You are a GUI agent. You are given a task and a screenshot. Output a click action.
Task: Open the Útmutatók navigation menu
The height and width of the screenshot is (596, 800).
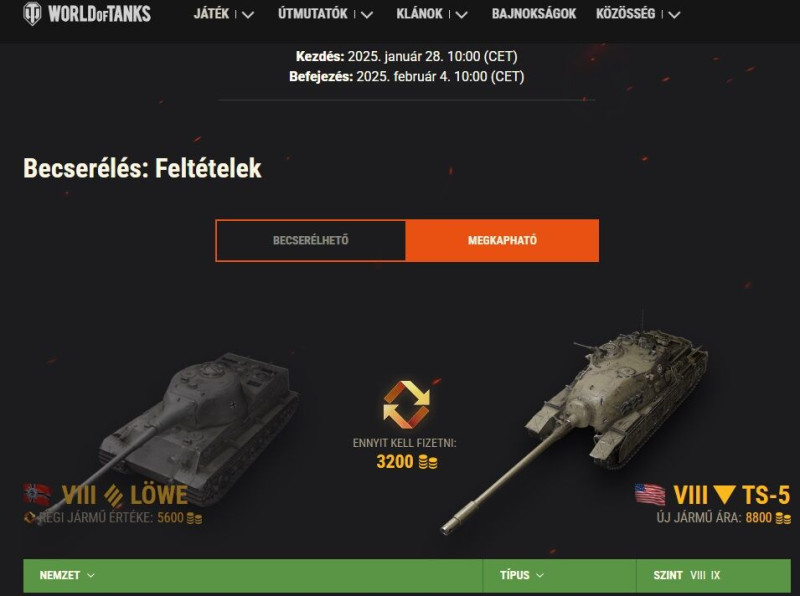(x=325, y=14)
